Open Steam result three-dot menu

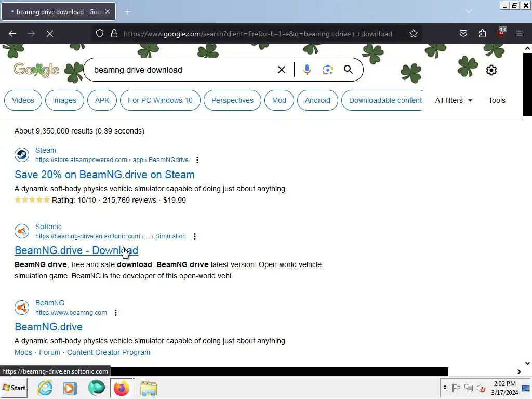[x=197, y=160]
